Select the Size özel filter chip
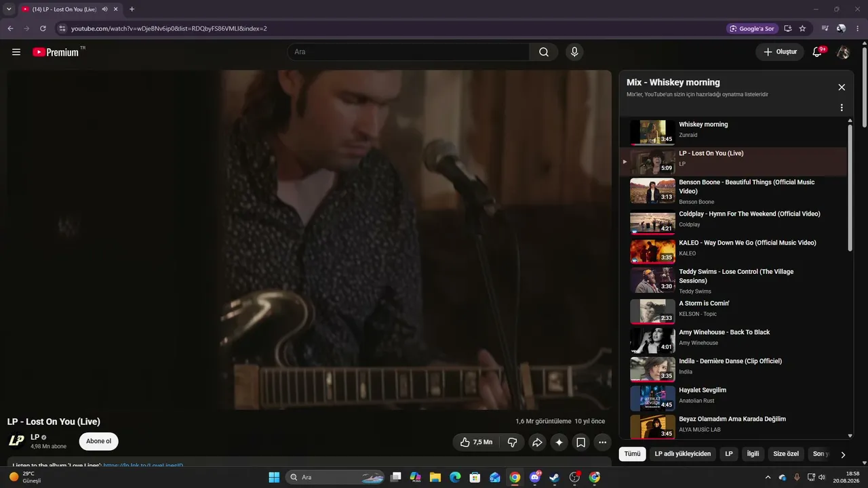This screenshot has height=488, width=868. point(786,454)
